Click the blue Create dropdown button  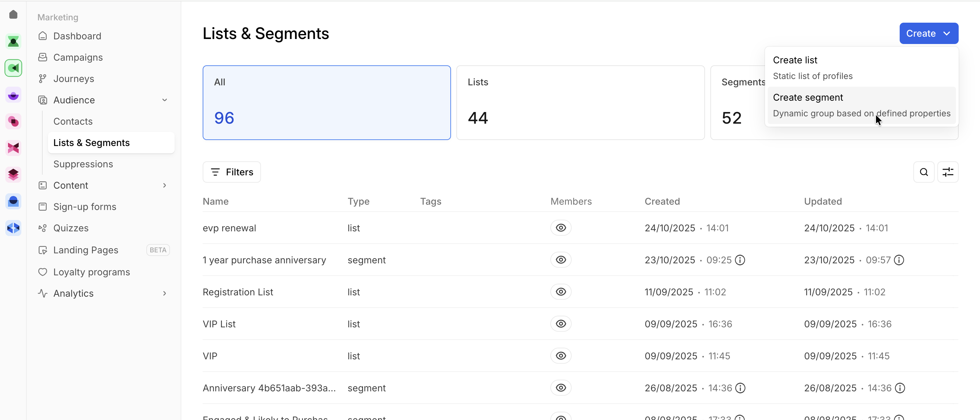(928, 33)
